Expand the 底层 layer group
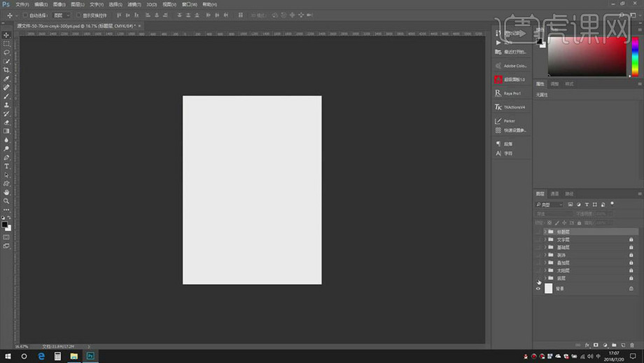This screenshot has width=644, height=363. [545, 278]
